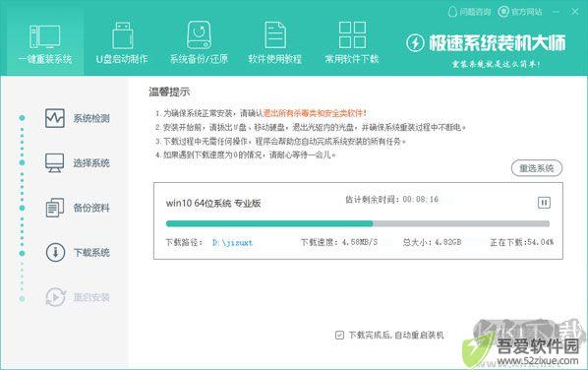Open the 官方网站 link
This screenshot has width=588, height=370.
(x=520, y=12)
